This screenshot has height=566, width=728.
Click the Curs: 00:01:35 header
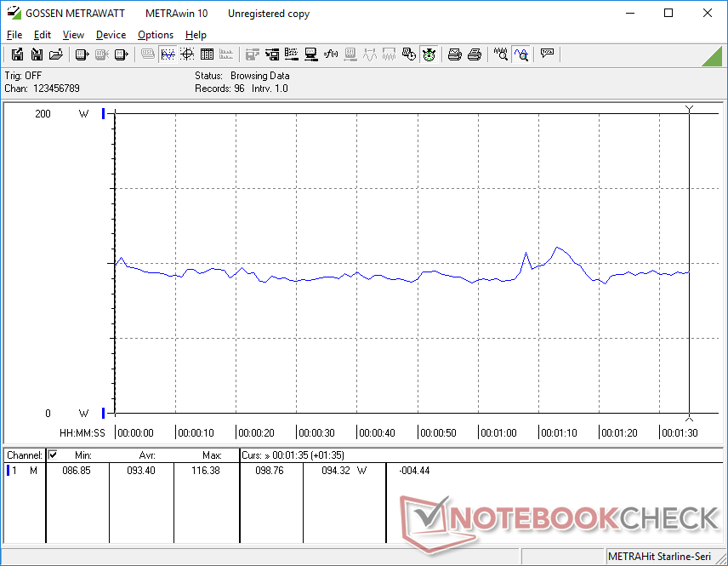pyautogui.click(x=293, y=455)
